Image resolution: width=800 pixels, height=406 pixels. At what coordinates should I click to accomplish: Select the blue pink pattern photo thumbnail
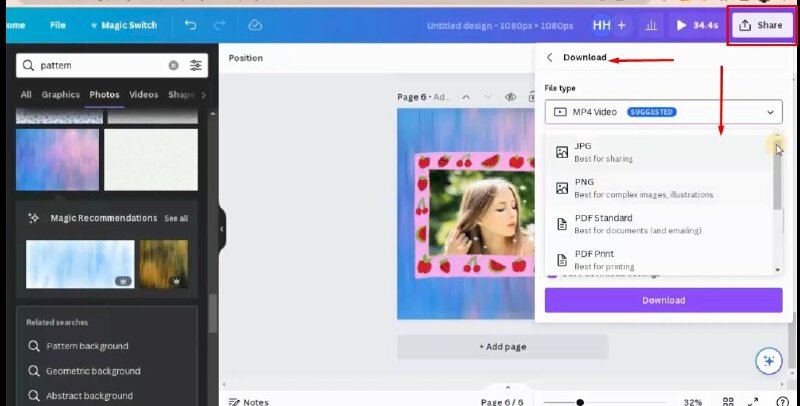(x=58, y=160)
